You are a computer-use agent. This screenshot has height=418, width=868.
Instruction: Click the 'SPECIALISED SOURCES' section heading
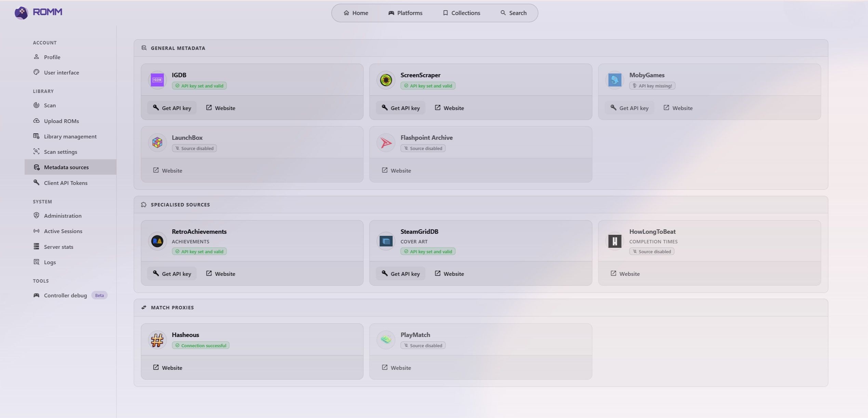click(181, 205)
